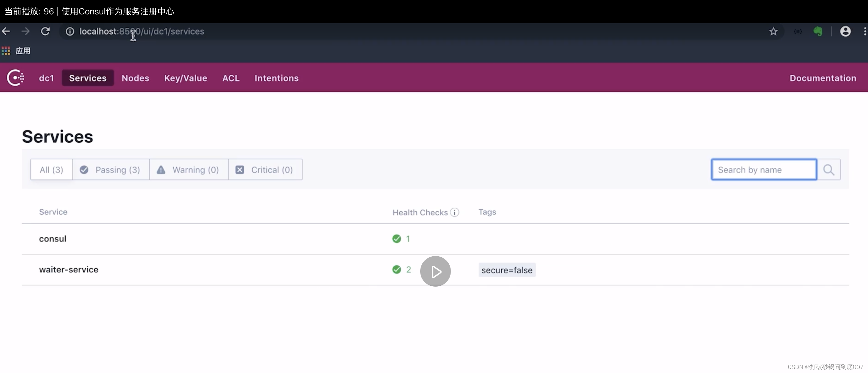Click the site info icon in the address bar
Image resolution: width=868 pixels, height=373 pixels.
pos(70,31)
